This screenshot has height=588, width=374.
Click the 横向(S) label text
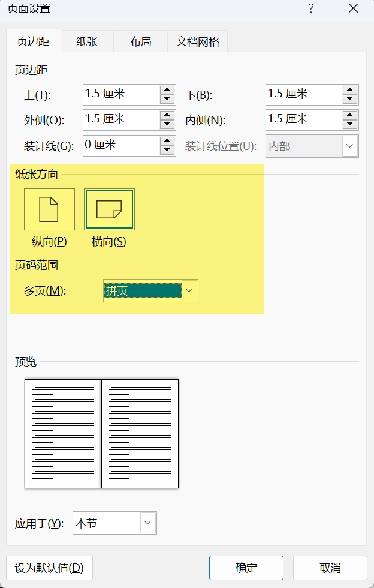pyautogui.click(x=109, y=241)
